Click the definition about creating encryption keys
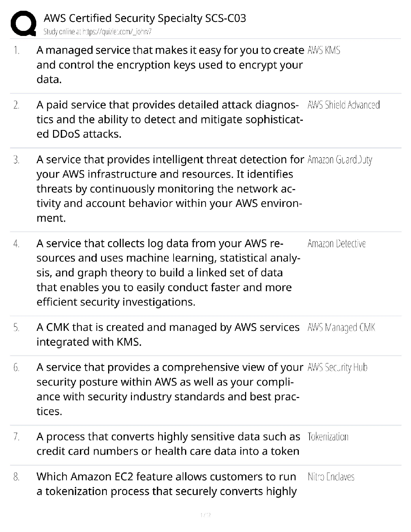The width and height of the screenshot is (411, 532). [170, 65]
